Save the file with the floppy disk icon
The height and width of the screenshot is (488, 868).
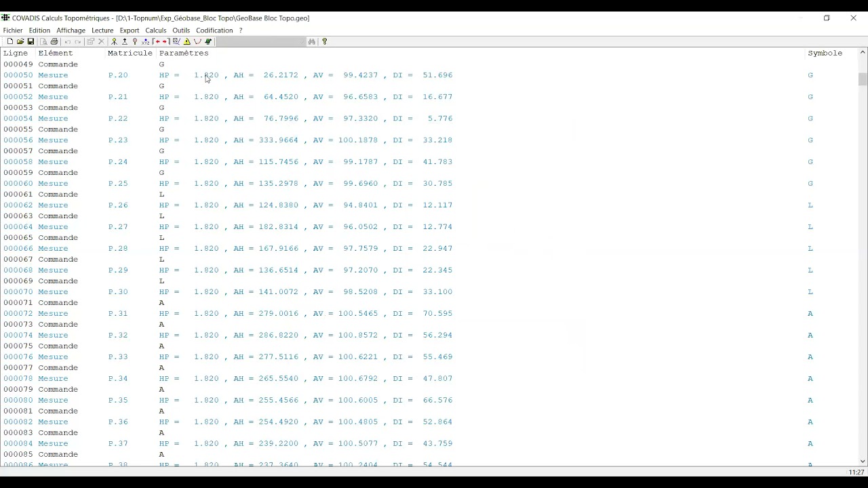(x=31, y=41)
